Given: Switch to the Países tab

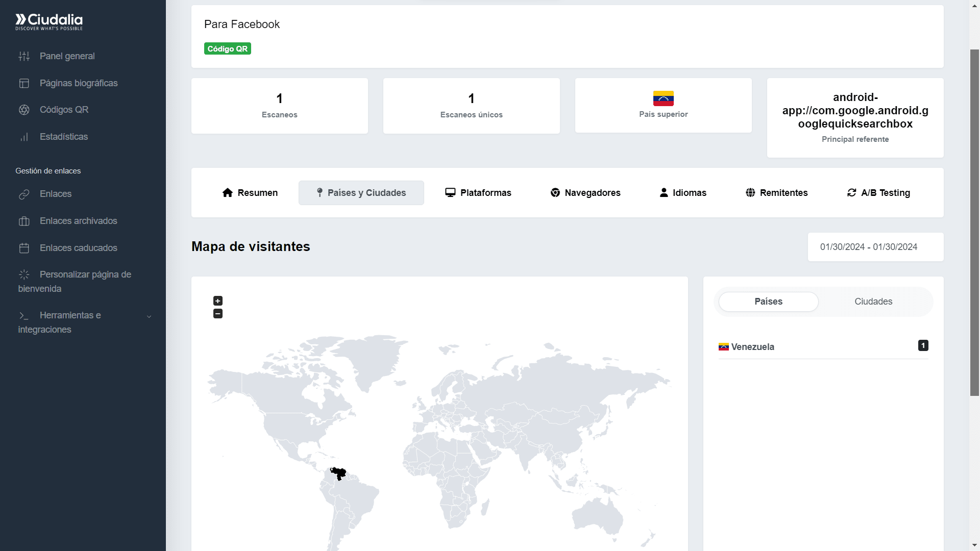Looking at the screenshot, I should coord(768,302).
